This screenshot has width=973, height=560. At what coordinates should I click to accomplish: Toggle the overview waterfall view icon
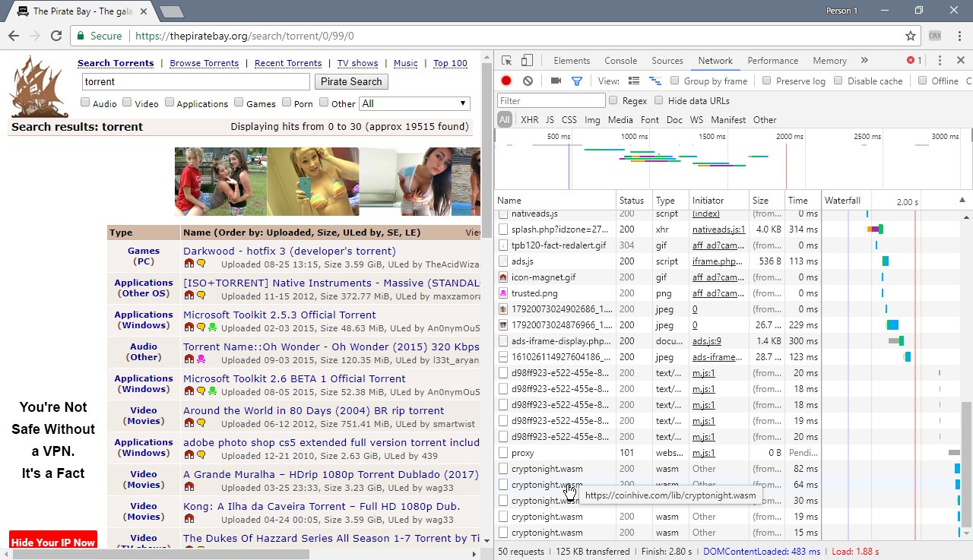(654, 81)
